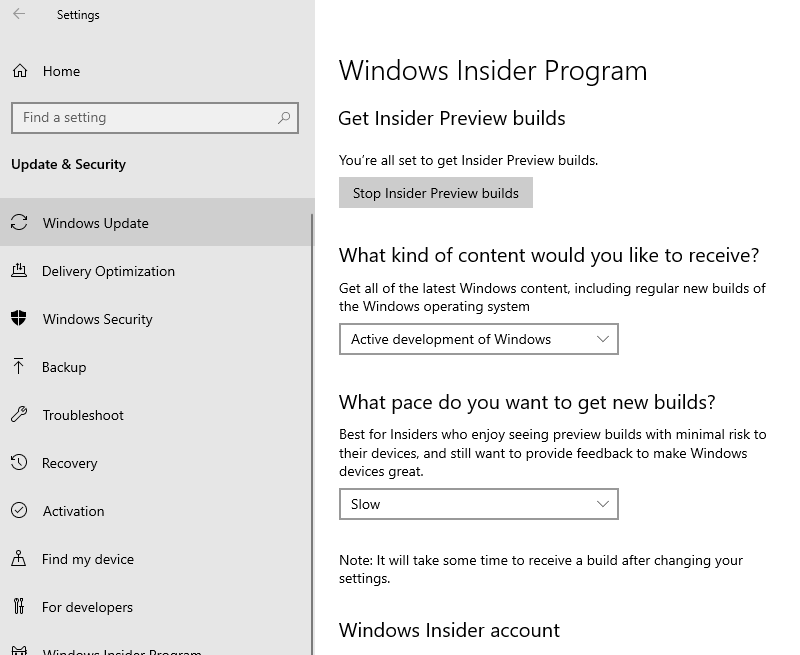Click "You're all set" status text

click(x=468, y=160)
